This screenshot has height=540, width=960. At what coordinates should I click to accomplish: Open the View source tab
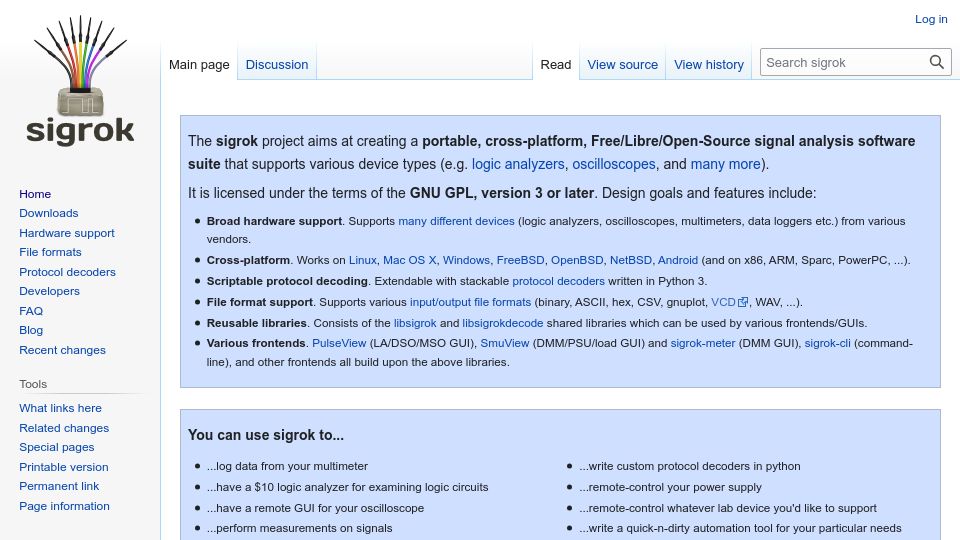[623, 64]
